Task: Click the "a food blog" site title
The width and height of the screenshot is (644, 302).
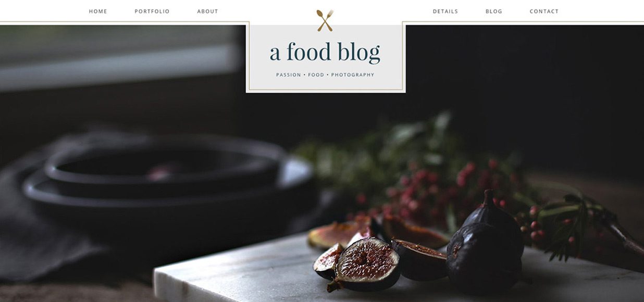Action: pyautogui.click(x=325, y=53)
